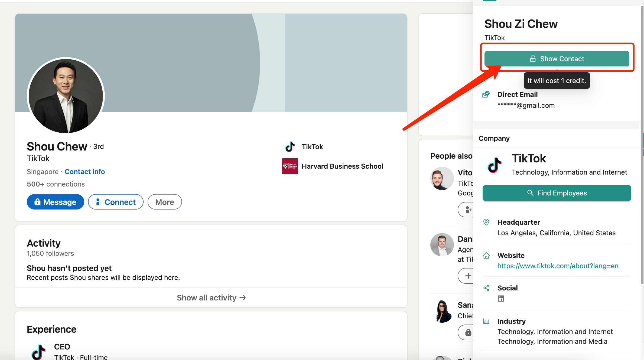Open the Contact info link

(x=85, y=172)
